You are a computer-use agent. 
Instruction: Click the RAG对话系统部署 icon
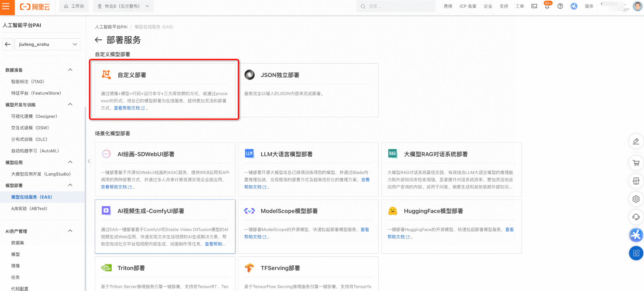click(x=393, y=154)
